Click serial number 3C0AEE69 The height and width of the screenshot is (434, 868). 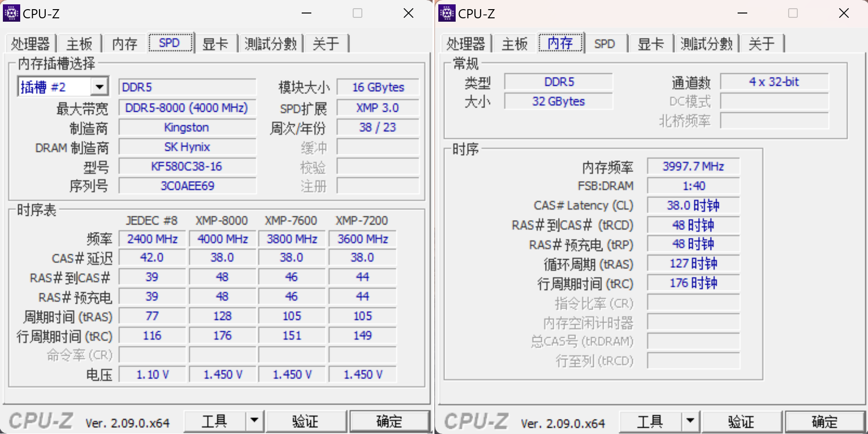(187, 185)
